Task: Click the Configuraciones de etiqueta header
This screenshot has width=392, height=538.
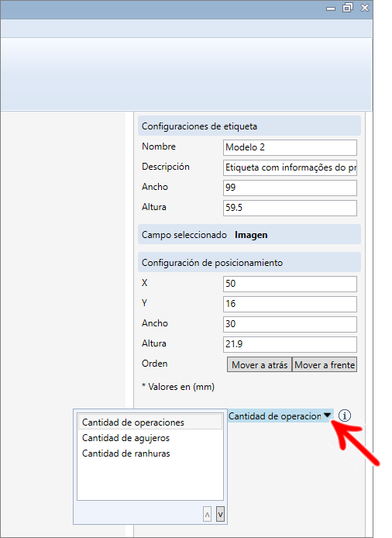Action: (249, 126)
